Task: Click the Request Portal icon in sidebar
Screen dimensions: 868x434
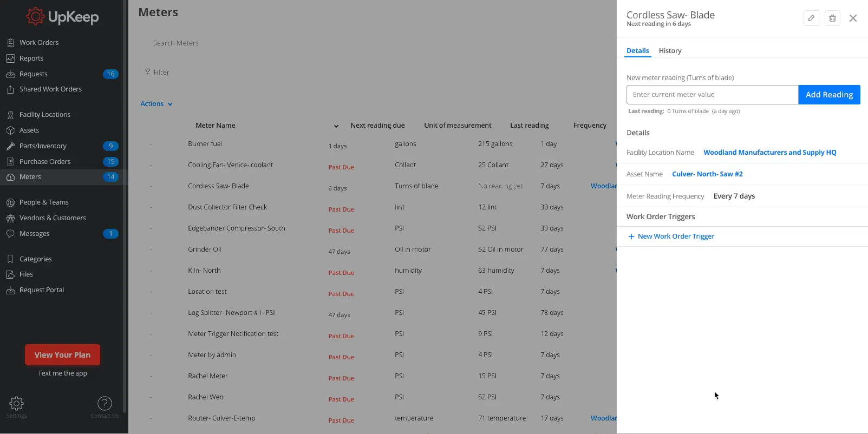Action: (x=10, y=290)
